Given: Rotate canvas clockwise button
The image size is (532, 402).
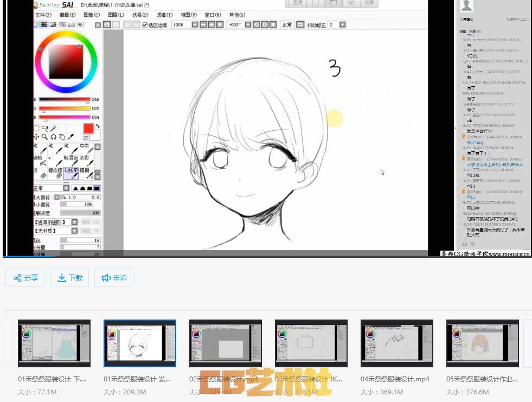Looking at the screenshot, I should pos(265,25).
